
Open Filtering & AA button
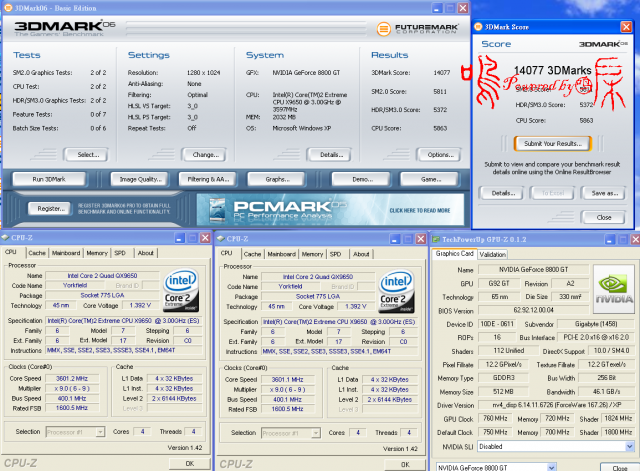pos(208,179)
